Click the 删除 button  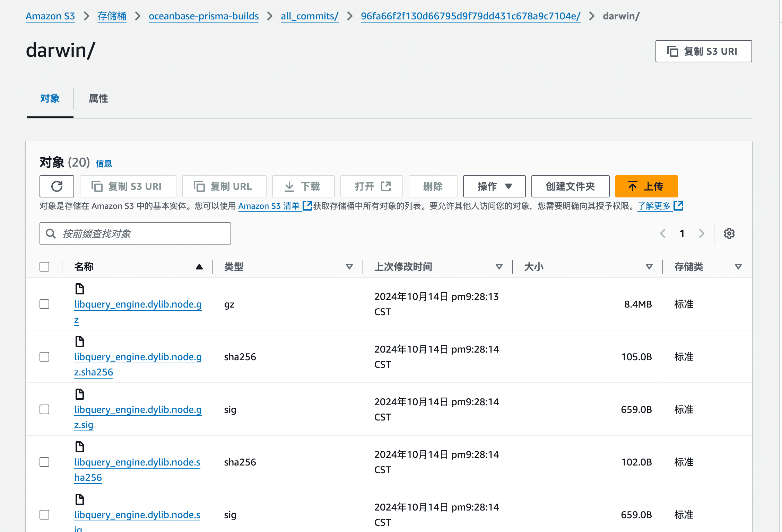[x=433, y=186]
